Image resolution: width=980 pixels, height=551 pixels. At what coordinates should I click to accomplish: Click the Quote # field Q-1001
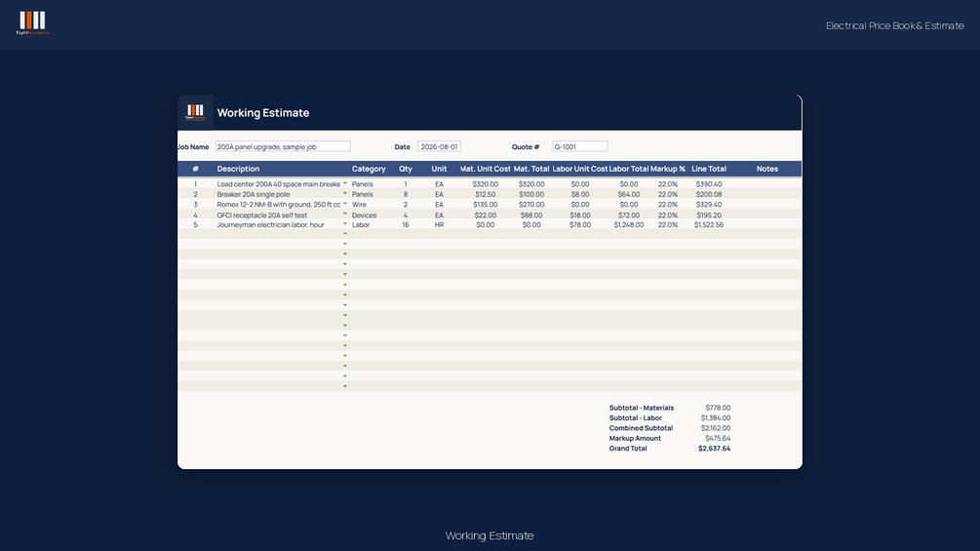(580, 146)
